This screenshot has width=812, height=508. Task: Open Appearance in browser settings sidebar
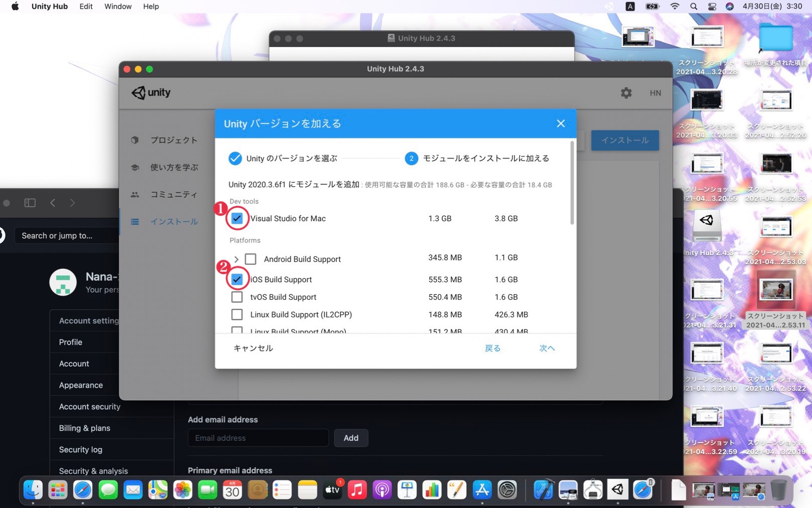pos(81,385)
